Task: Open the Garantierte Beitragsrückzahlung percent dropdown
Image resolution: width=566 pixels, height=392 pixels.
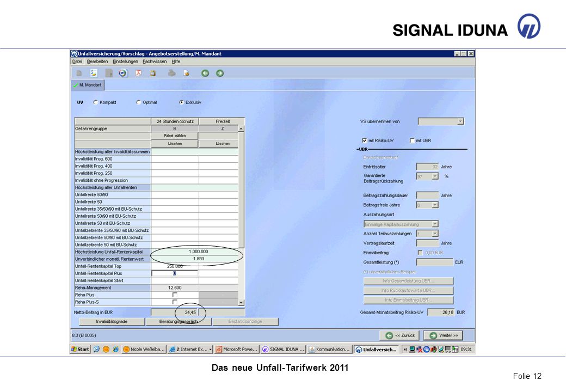Action: point(435,176)
